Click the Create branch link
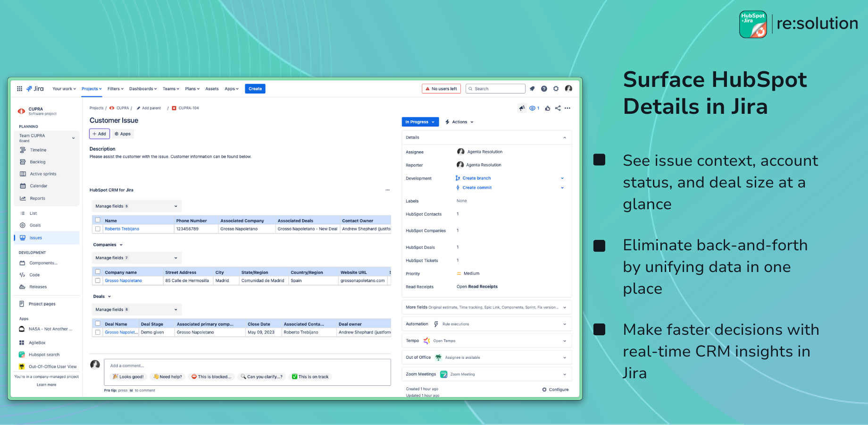Screen dimensions: 868x425 click(x=476, y=178)
